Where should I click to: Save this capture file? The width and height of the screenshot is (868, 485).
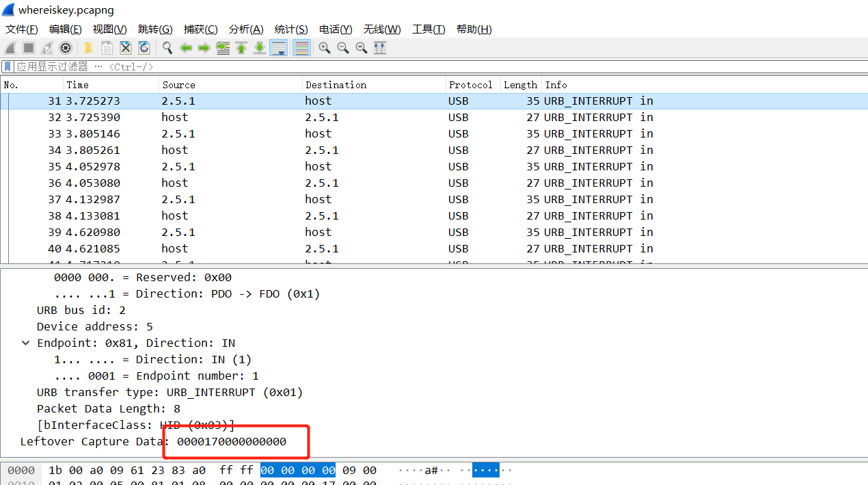[x=107, y=48]
